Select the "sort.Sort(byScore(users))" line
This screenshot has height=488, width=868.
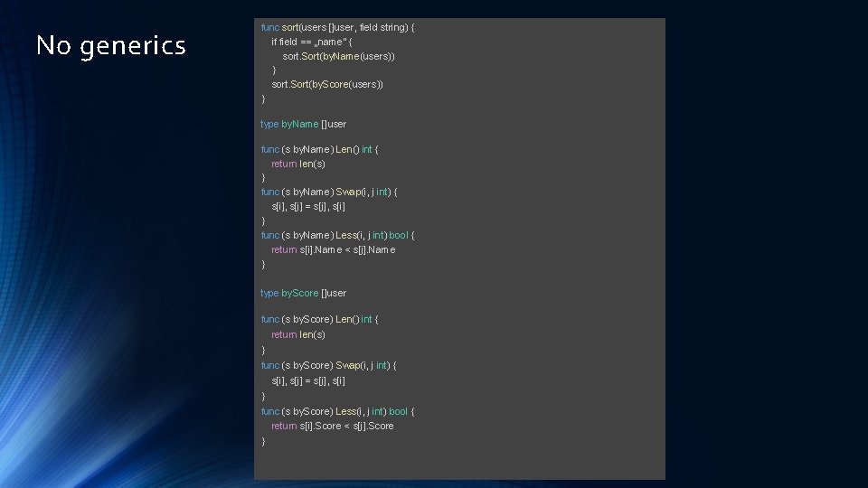pos(327,84)
